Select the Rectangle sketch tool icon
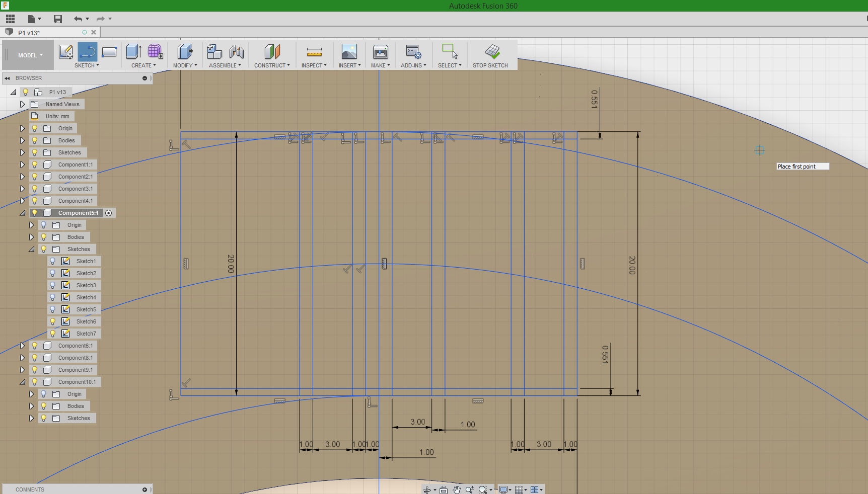868x494 pixels. [109, 51]
